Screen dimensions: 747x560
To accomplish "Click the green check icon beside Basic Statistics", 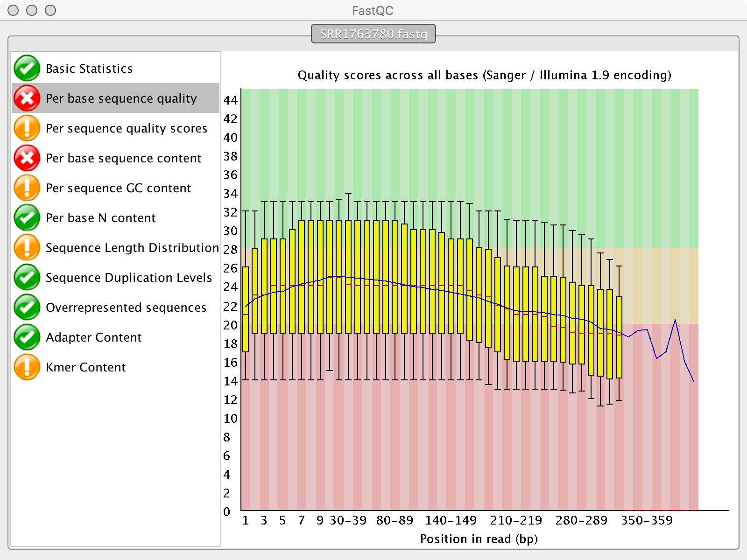I will coord(27,68).
